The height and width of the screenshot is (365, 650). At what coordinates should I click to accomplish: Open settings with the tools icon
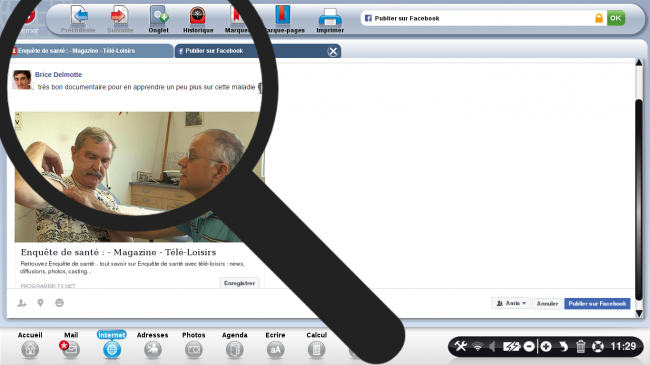click(x=461, y=346)
